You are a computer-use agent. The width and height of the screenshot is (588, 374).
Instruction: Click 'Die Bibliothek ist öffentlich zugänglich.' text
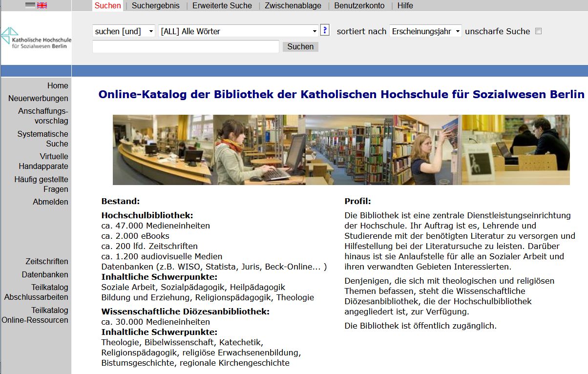pos(420,326)
